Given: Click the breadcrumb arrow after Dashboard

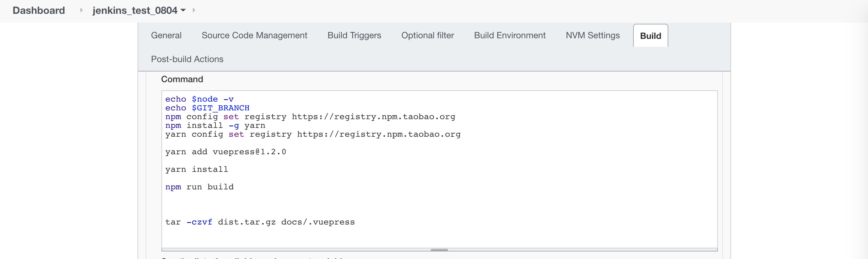Looking at the screenshot, I should (x=81, y=10).
